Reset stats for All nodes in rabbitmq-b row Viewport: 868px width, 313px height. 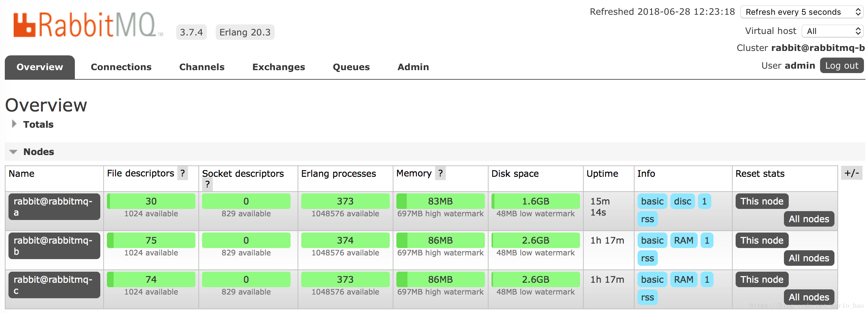[x=809, y=258]
